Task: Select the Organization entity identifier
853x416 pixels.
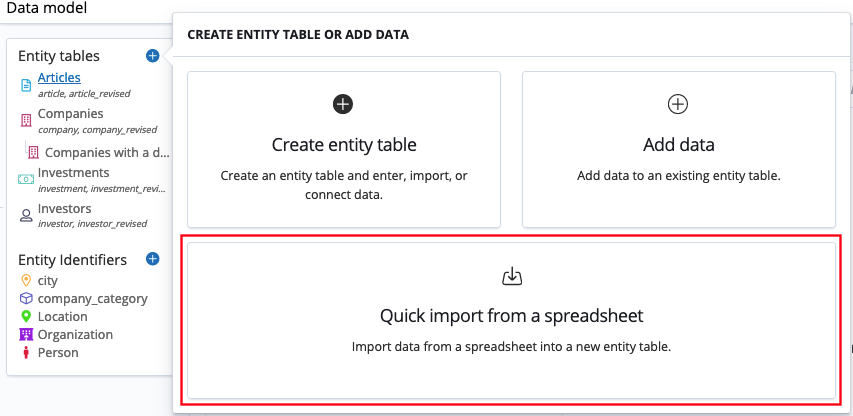Action: [x=75, y=335]
